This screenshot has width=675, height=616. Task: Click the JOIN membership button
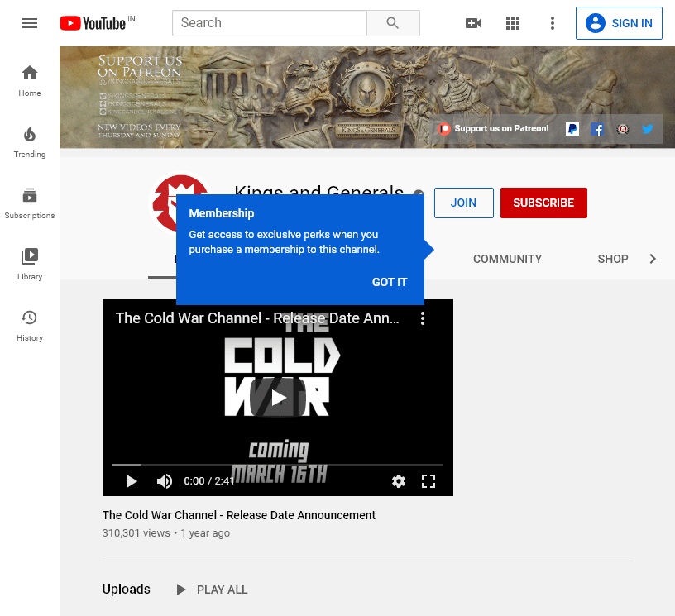click(x=463, y=203)
